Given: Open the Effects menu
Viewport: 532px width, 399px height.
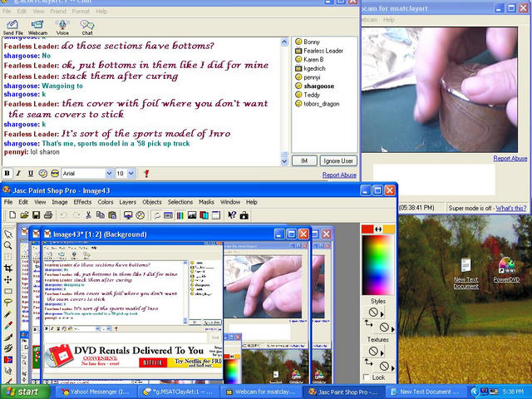Looking at the screenshot, I should click(82, 202).
